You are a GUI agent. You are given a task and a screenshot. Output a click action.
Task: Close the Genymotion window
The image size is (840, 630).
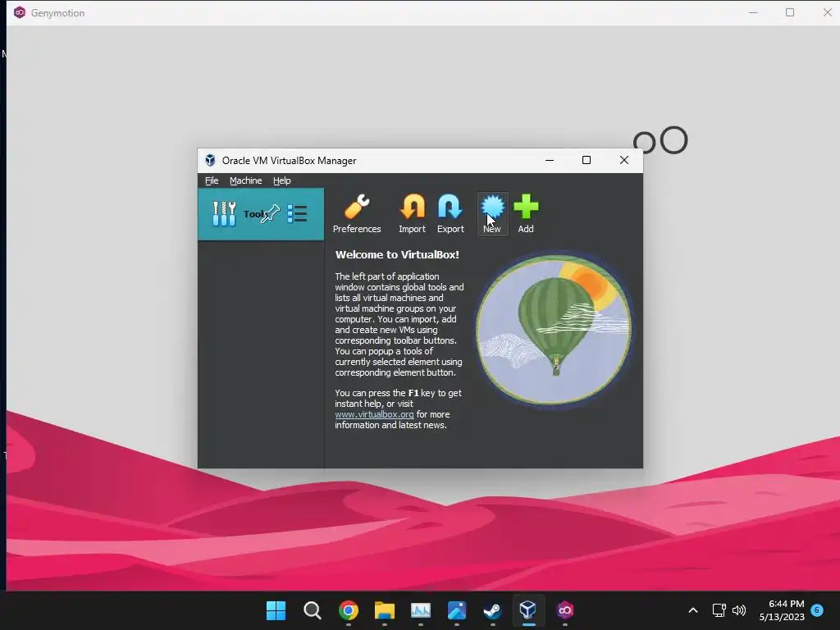click(x=827, y=12)
